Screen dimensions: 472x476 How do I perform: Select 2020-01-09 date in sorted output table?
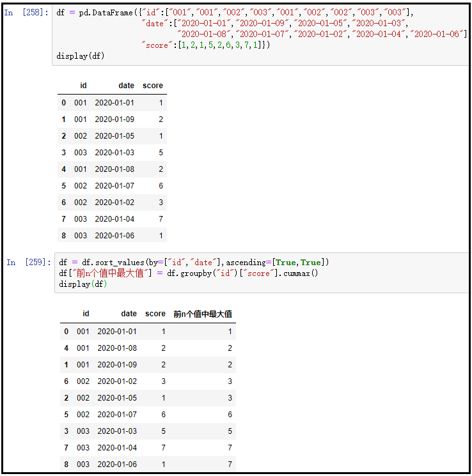click(117, 365)
